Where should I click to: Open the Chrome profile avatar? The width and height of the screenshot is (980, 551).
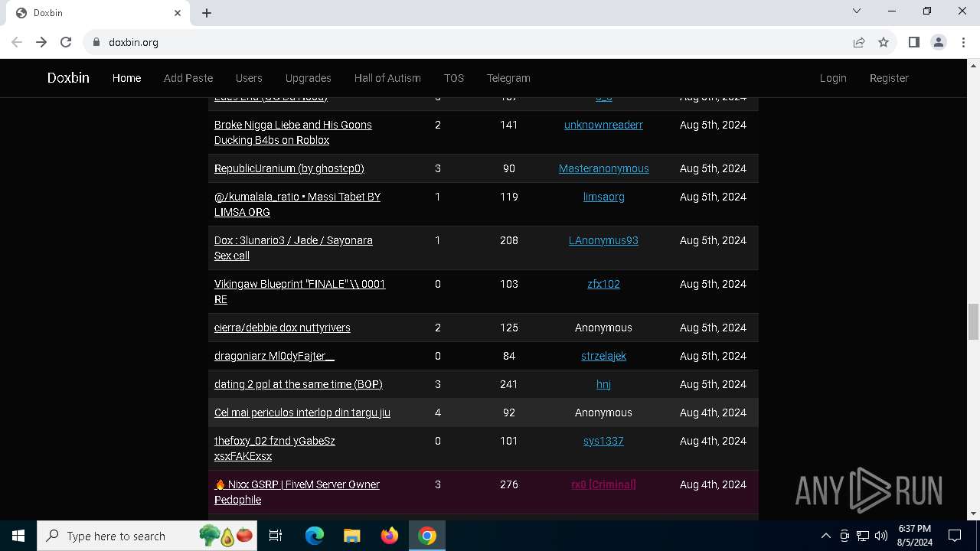tap(939, 42)
